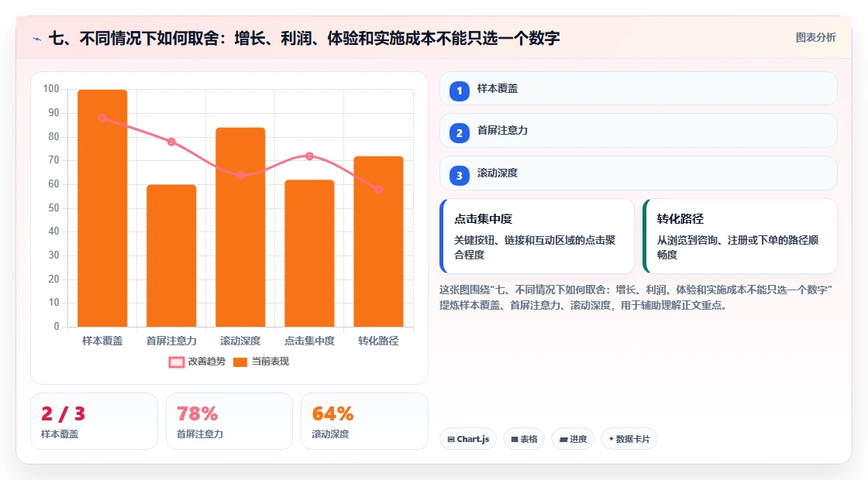Click the 转化路径 card
Image resolution: width=868 pixels, height=480 pixels.
[740, 236]
